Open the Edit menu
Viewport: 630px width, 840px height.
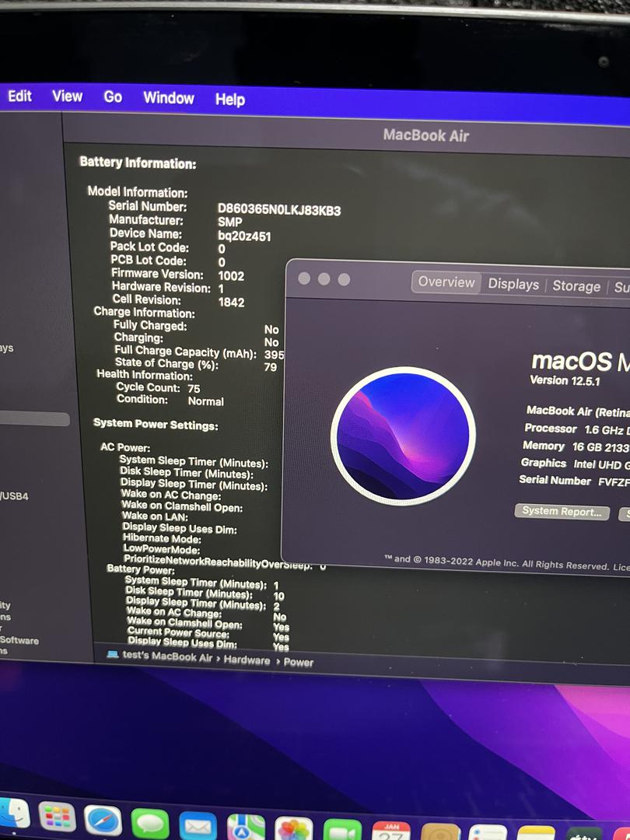(x=19, y=96)
